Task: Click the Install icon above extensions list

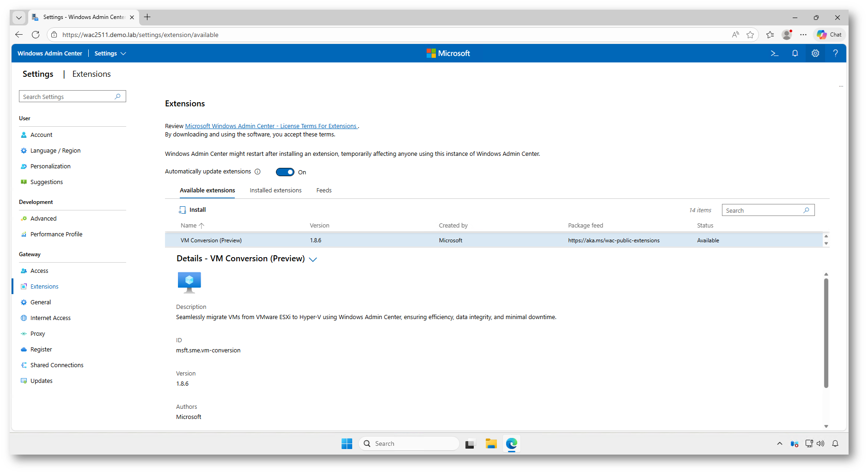Action: (183, 210)
